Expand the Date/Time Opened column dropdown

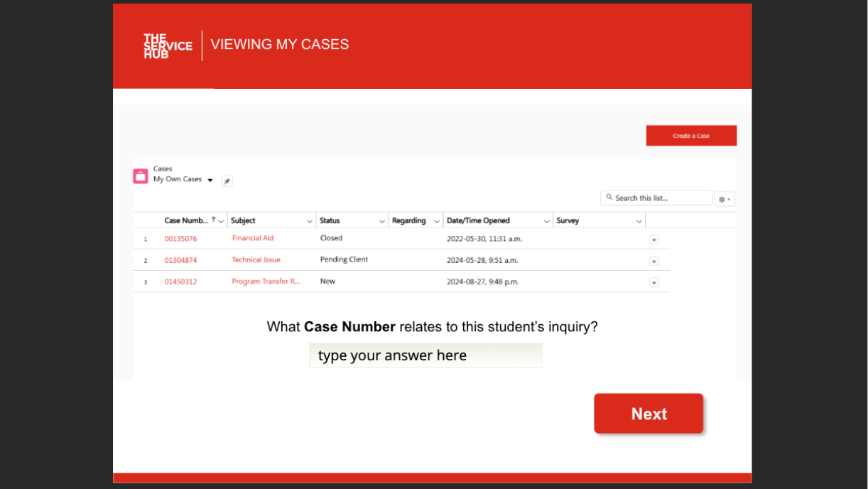point(547,220)
